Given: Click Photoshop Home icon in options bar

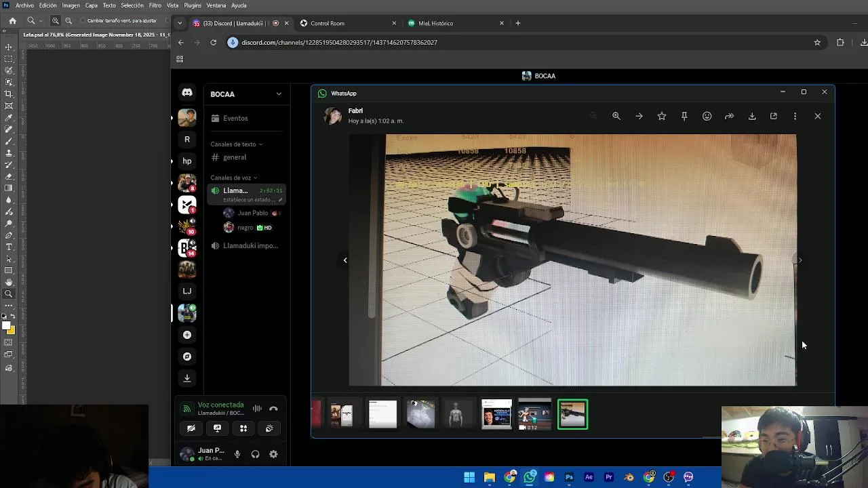Looking at the screenshot, I should click(x=12, y=21).
